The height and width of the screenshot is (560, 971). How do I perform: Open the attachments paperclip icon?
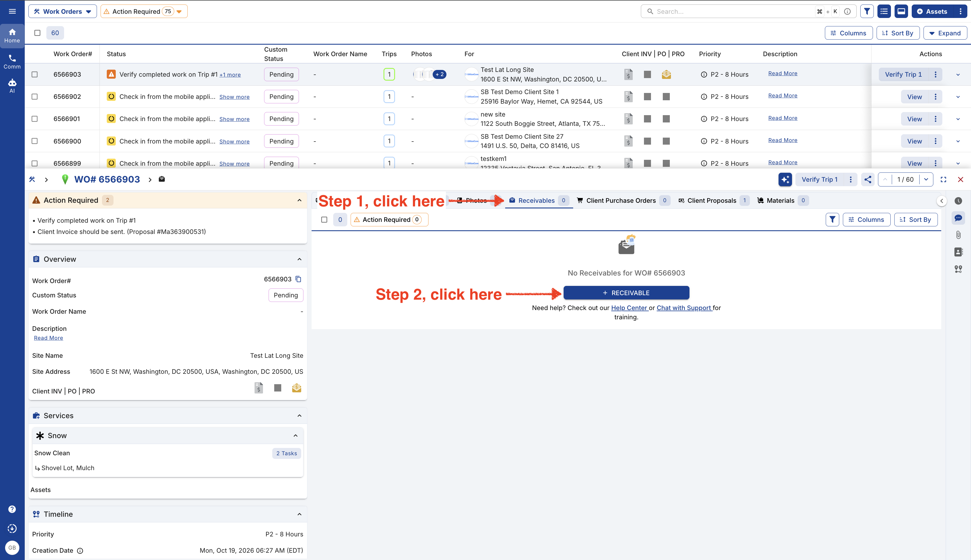[x=958, y=235]
